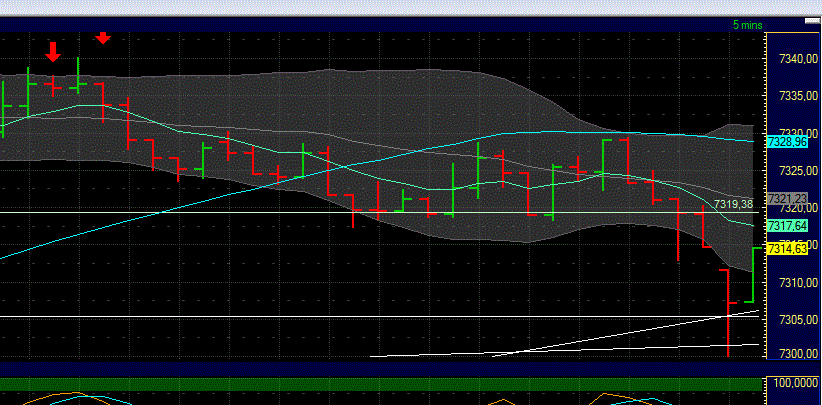Screen dimensions: 822x405
Task: Select the last green price bar
Action: (753, 274)
